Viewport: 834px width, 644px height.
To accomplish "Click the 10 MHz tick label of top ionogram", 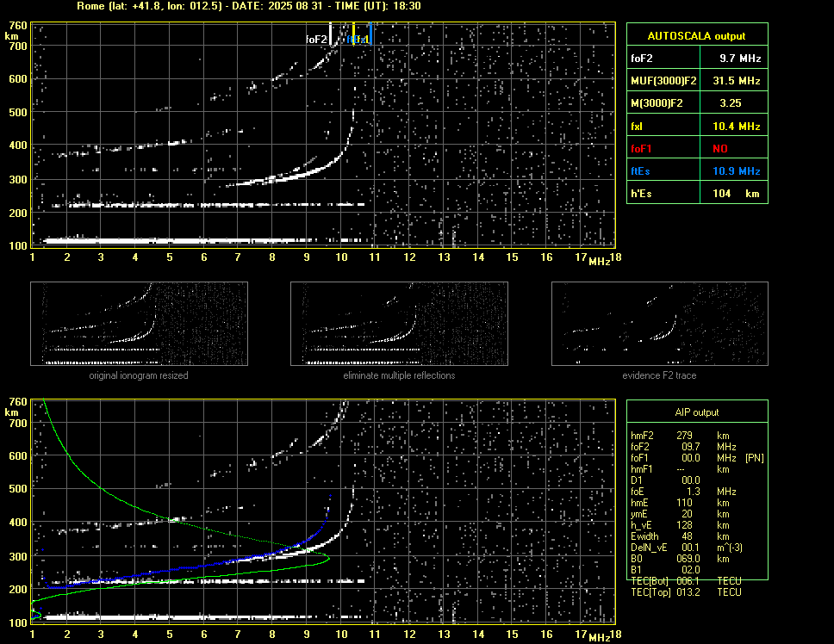I will [341, 257].
